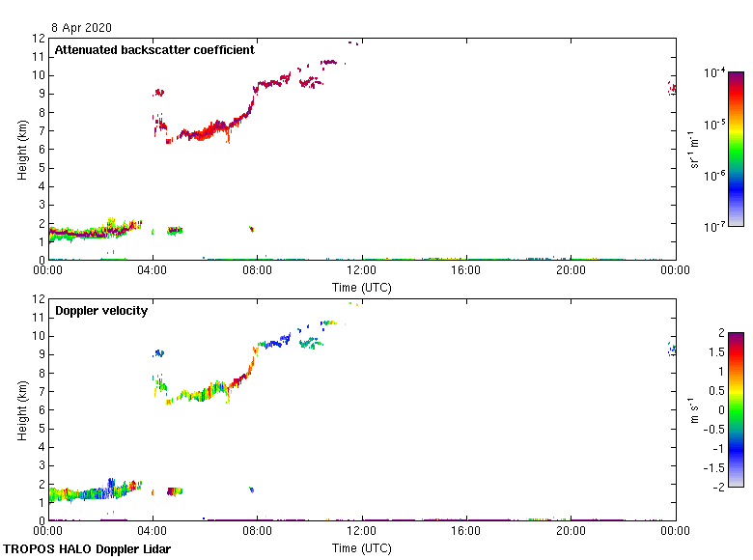Click Time (UTC) label under the Doppler velocity plot
This screenshot has width=753, height=560.
(362, 548)
